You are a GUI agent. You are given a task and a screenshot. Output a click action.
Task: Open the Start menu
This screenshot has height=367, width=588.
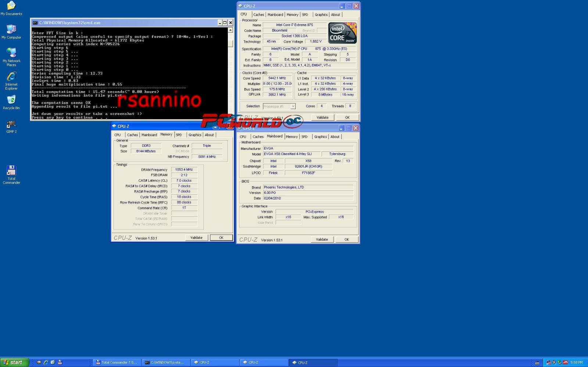pos(15,362)
